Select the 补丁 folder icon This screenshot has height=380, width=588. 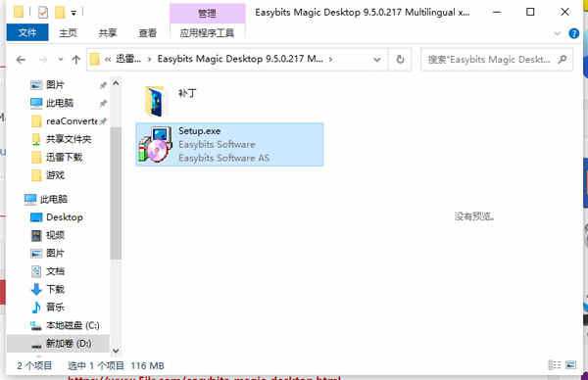[x=155, y=101]
